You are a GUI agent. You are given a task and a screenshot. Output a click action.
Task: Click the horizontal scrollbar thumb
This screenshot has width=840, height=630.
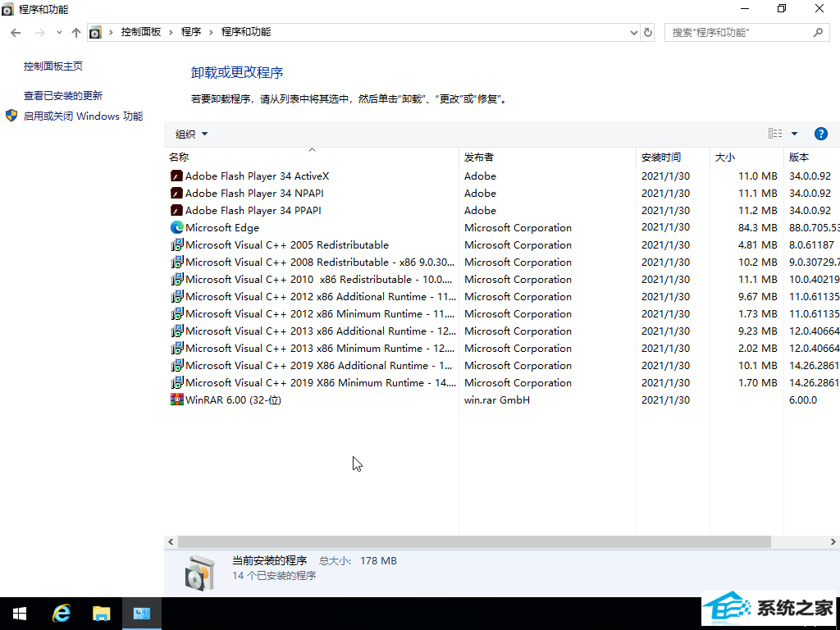[x=474, y=542]
